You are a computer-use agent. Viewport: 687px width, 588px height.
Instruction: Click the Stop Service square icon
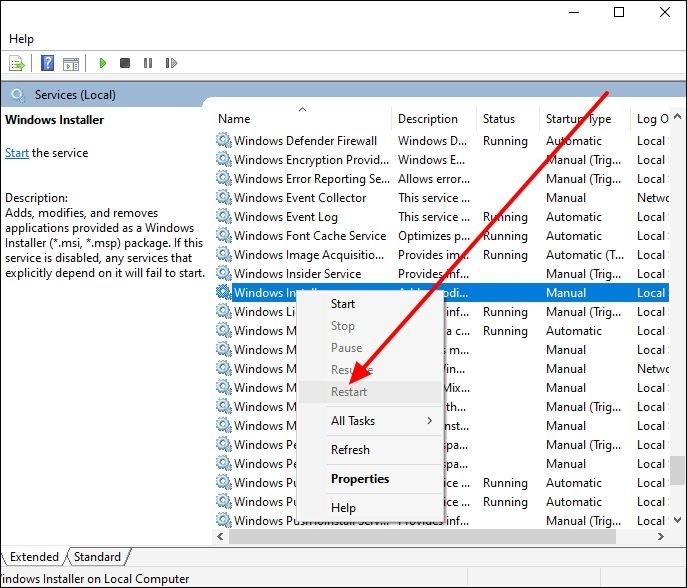(x=125, y=63)
